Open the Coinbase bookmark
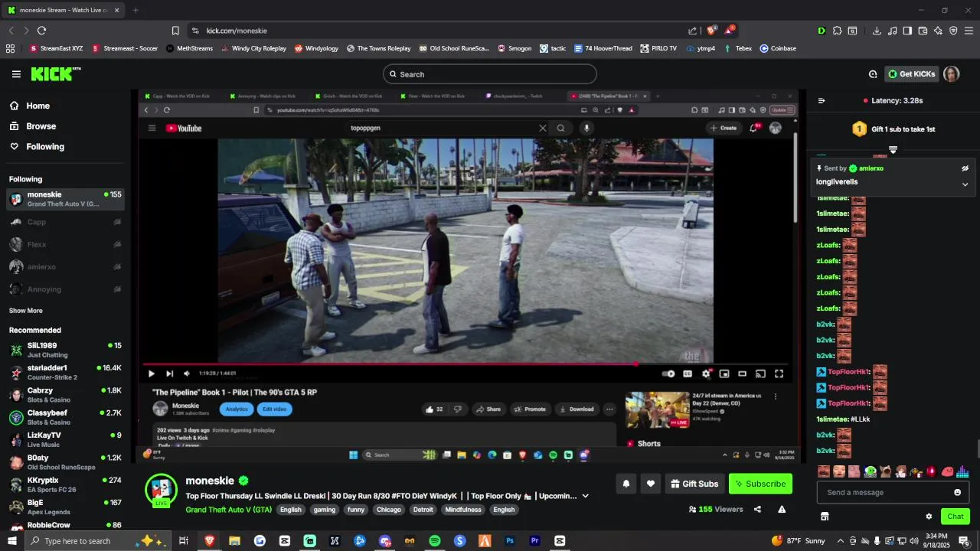This screenshot has height=551, width=980. 778,48
